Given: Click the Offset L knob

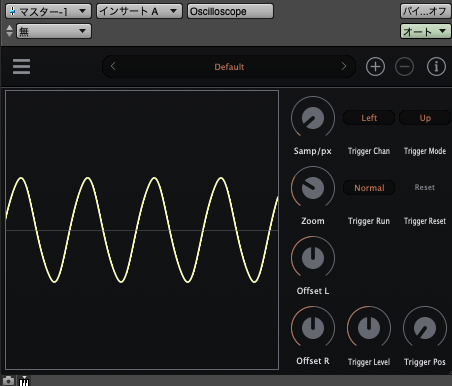Looking at the screenshot, I should [313, 258].
